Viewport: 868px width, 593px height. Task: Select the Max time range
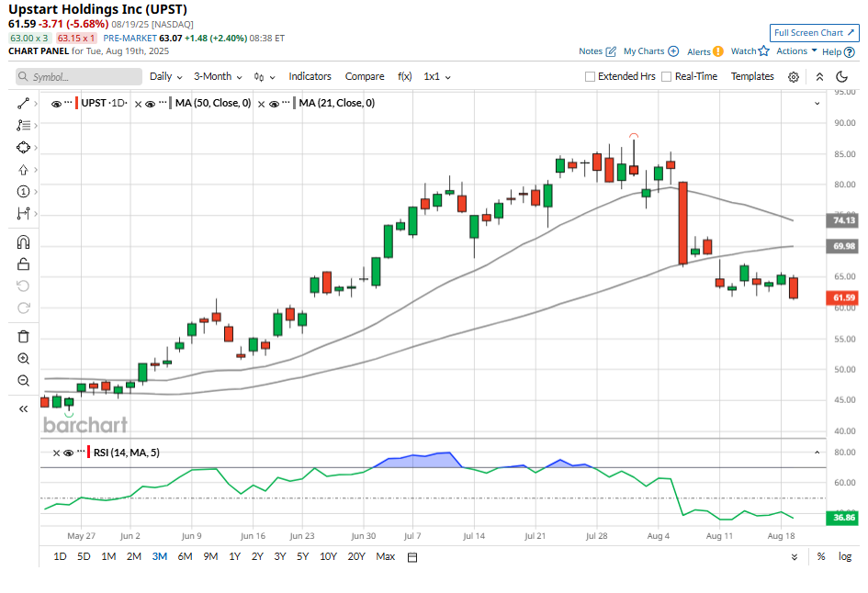coord(385,556)
